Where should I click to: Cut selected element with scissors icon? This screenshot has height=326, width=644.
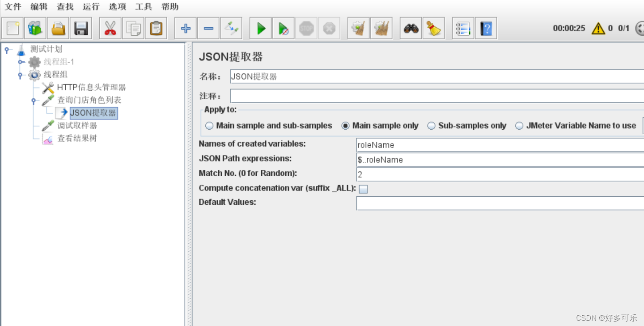[x=110, y=29]
